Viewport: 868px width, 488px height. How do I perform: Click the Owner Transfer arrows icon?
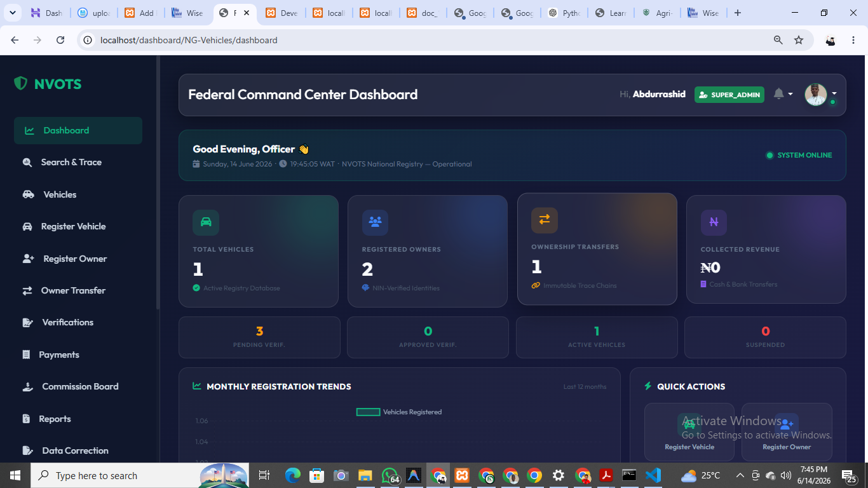(x=27, y=290)
